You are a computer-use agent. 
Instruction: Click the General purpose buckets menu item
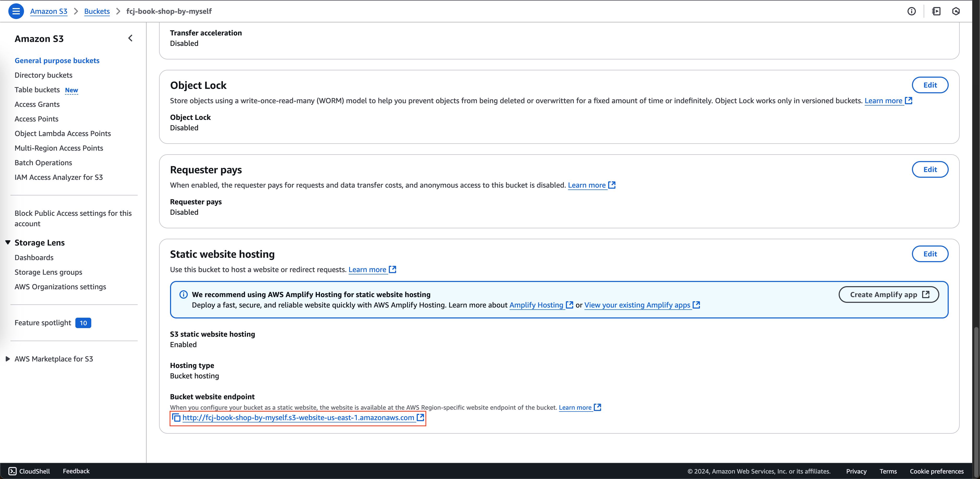[57, 60]
